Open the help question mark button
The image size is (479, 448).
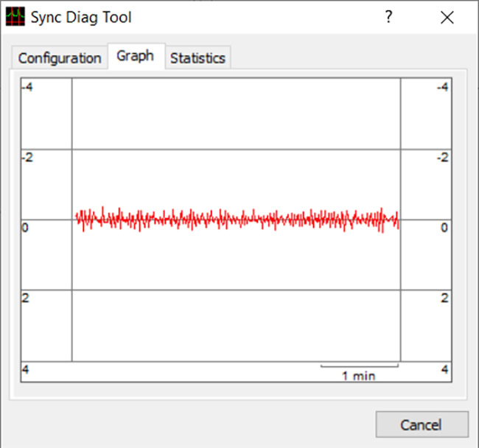[388, 16]
